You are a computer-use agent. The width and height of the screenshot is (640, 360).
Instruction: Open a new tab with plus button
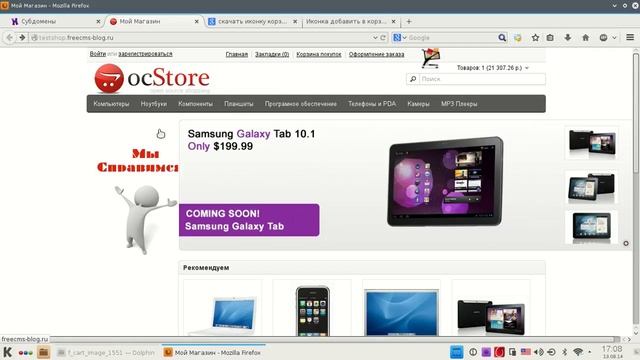coord(409,21)
